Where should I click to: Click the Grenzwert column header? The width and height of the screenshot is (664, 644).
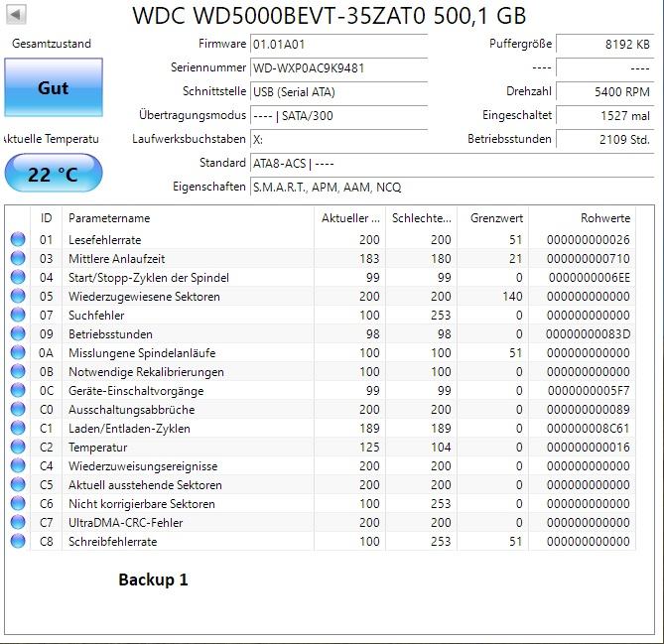493,218
